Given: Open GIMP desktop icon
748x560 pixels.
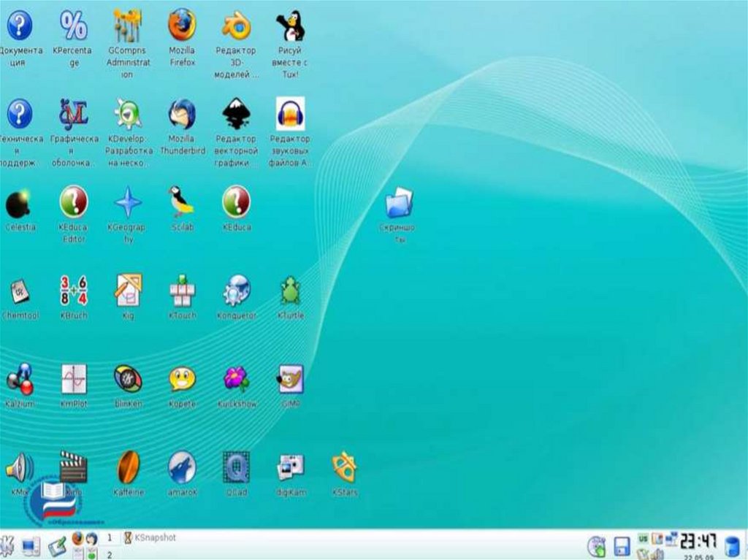Looking at the screenshot, I should [x=290, y=379].
